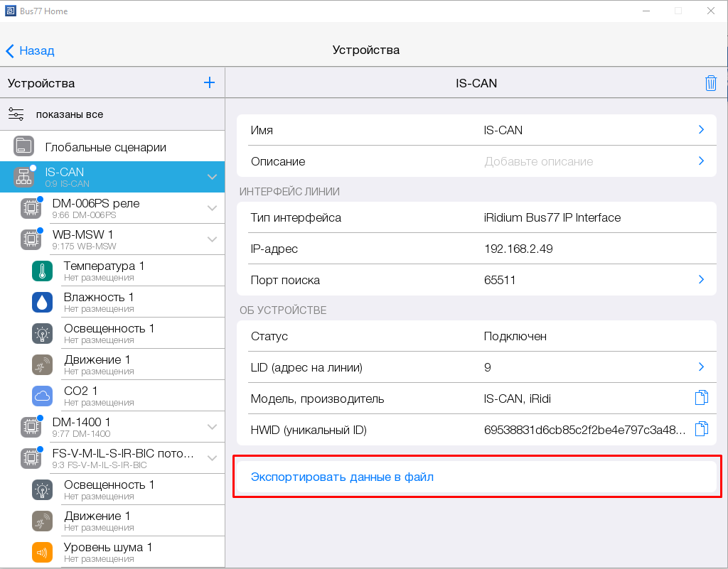Add a description in Описание field

(x=476, y=161)
